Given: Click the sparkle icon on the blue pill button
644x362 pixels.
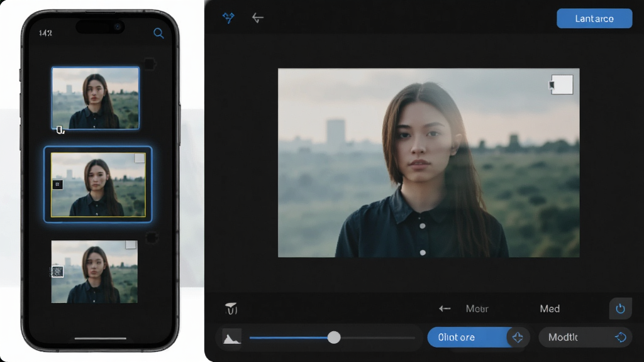Looking at the screenshot, I should point(518,337).
